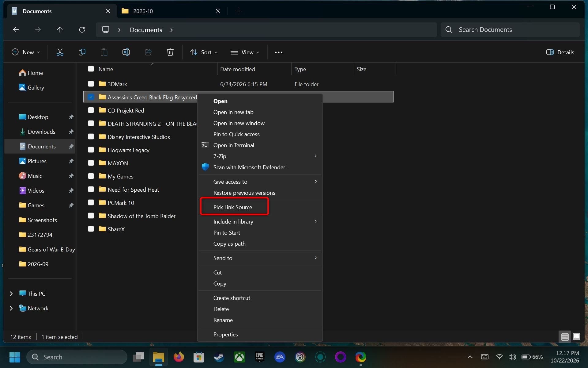Select Copy as path in context menu

pos(260,243)
